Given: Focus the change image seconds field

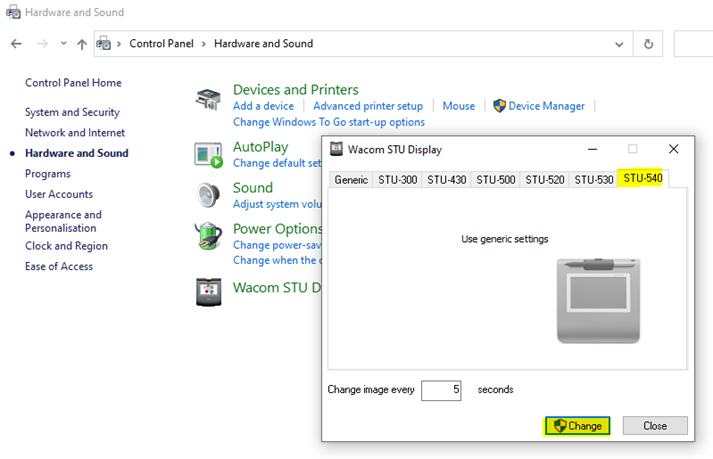Looking at the screenshot, I should point(441,390).
